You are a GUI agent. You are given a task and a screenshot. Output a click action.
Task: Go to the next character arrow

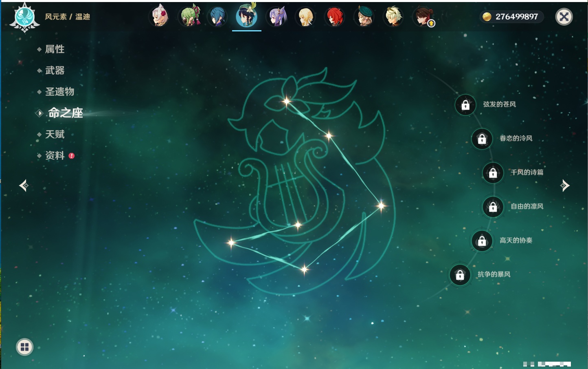click(565, 186)
